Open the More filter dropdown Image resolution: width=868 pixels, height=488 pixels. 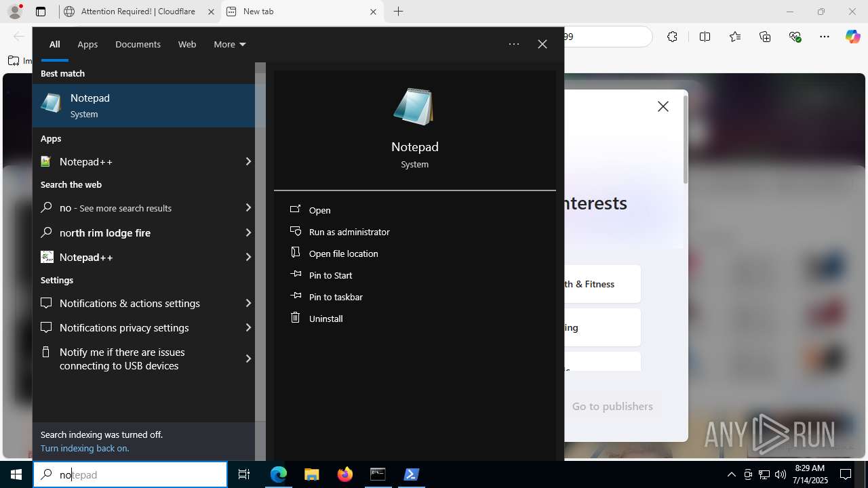click(x=229, y=44)
